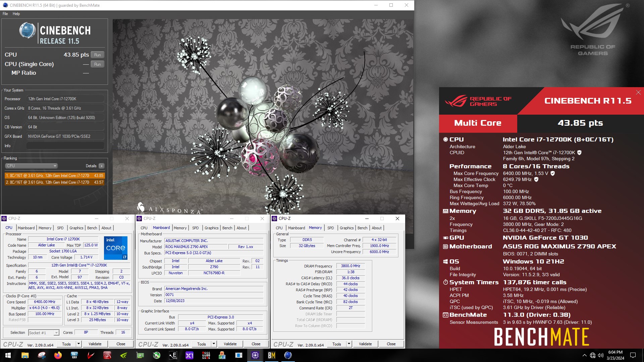This screenshot has width=644, height=362.
Task: Click Close in the Mainboard CPU-Z window
Action: coord(256,344)
